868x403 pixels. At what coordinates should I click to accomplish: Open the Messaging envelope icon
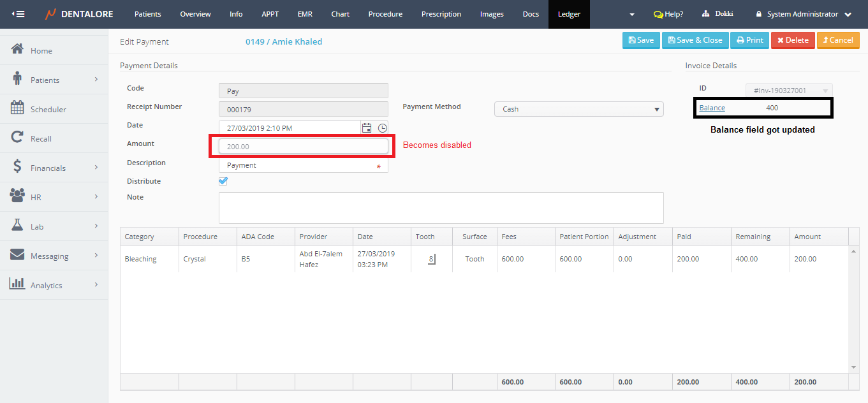(x=18, y=255)
